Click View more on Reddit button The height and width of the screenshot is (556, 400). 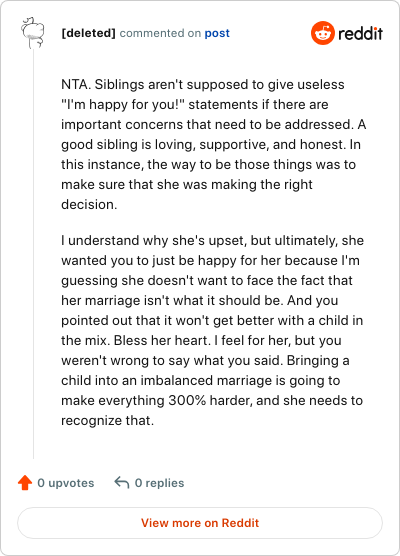[200, 523]
